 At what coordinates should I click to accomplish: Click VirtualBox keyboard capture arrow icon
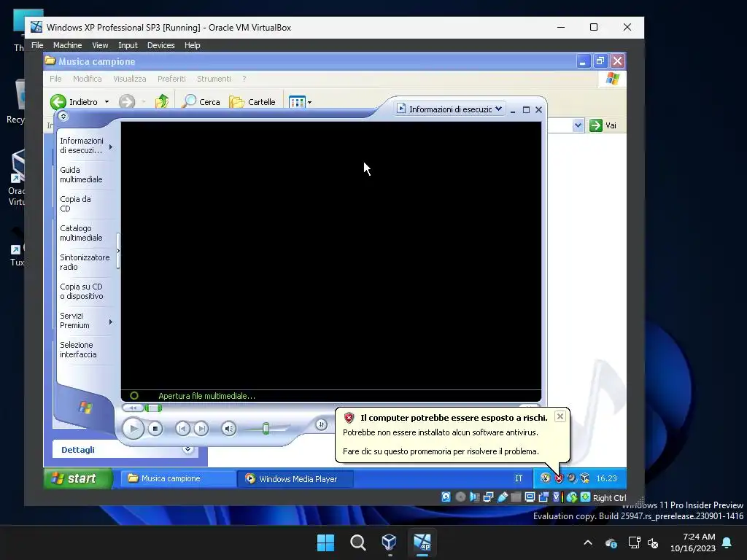tap(586, 497)
